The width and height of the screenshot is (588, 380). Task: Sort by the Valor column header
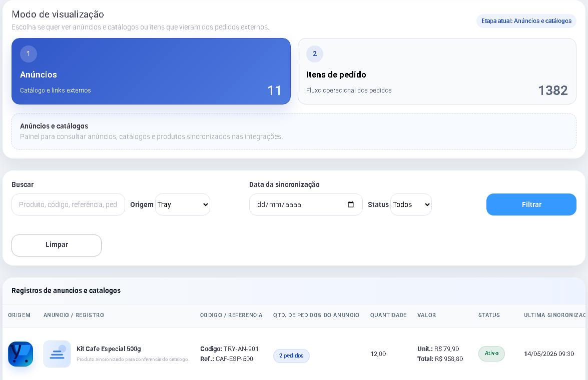click(x=427, y=315)
